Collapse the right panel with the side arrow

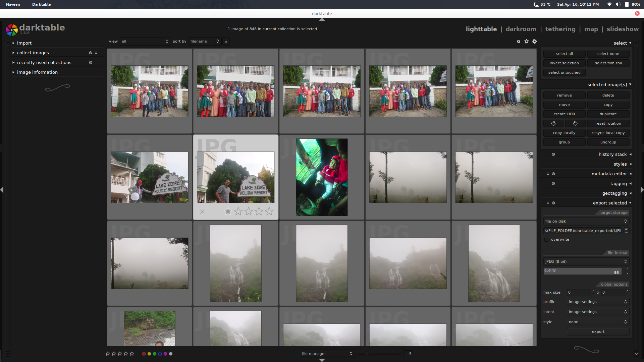(x=642, y=190)
